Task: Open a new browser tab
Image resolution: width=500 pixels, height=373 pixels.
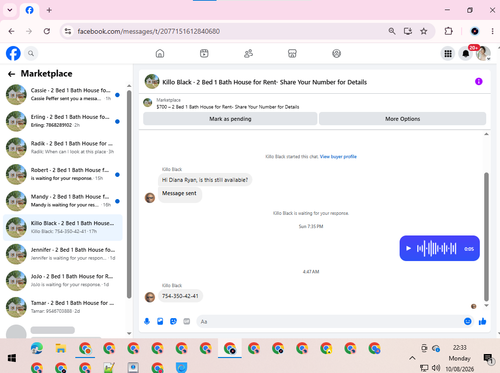Action: pyautogui.click(x=49, y=10)
